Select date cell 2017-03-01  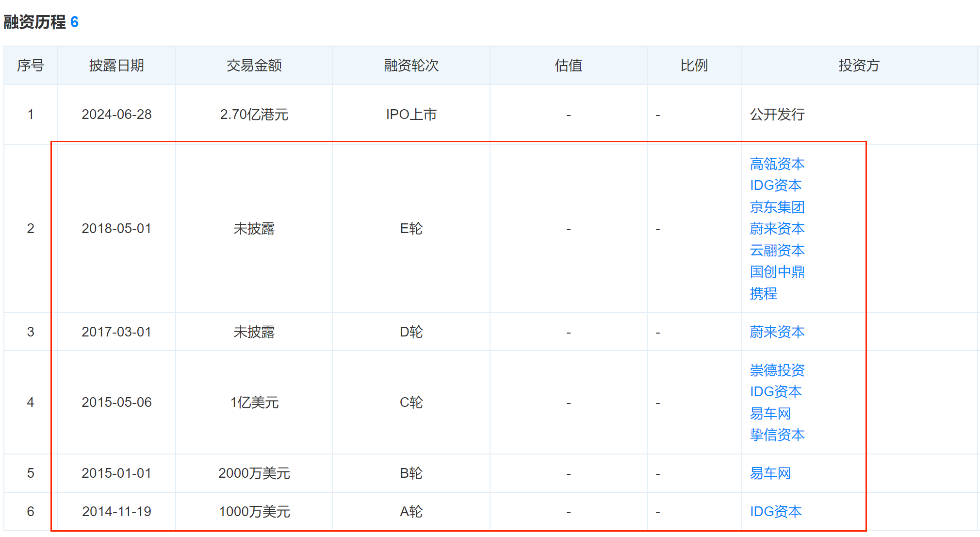116,332
